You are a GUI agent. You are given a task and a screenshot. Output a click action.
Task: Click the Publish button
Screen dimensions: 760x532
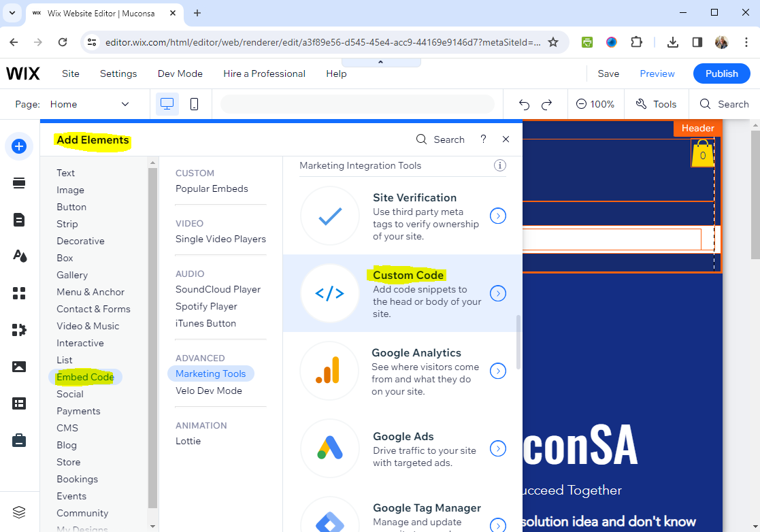(721, 73)
